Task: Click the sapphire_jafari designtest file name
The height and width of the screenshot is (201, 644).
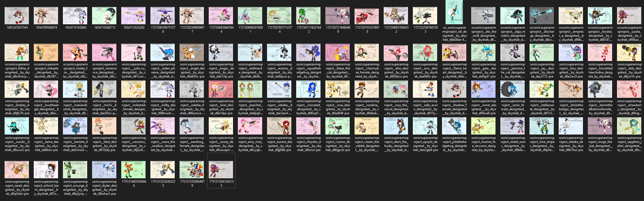Action: pos(630,144)
